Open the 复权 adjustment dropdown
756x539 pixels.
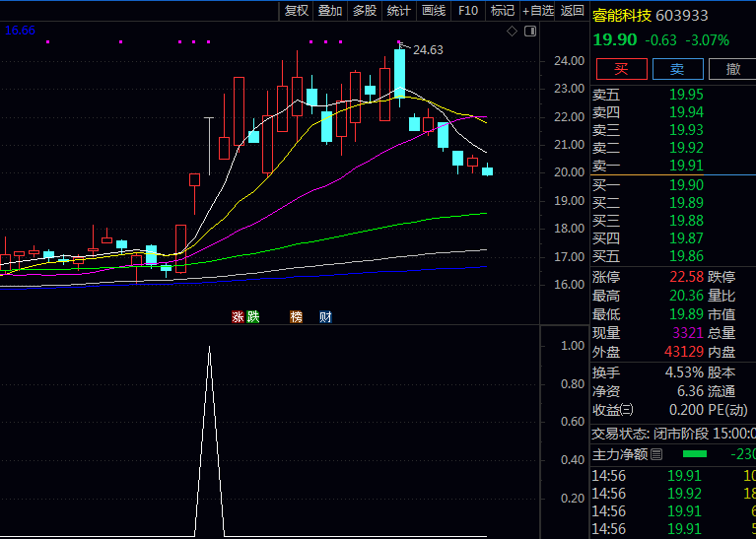pyautogui.click(x=297, y=11)
